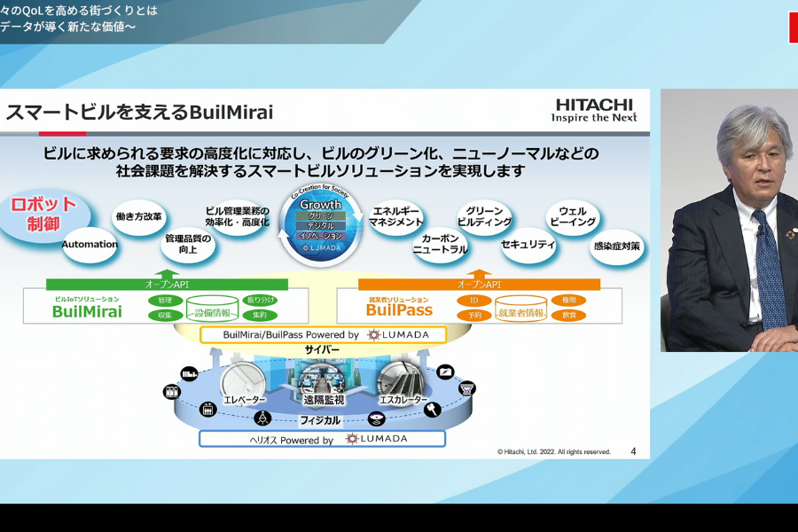The width and height of the screenshot is (798, 532).
Task: Select the key icon on the ring
Action: (432, 409)
